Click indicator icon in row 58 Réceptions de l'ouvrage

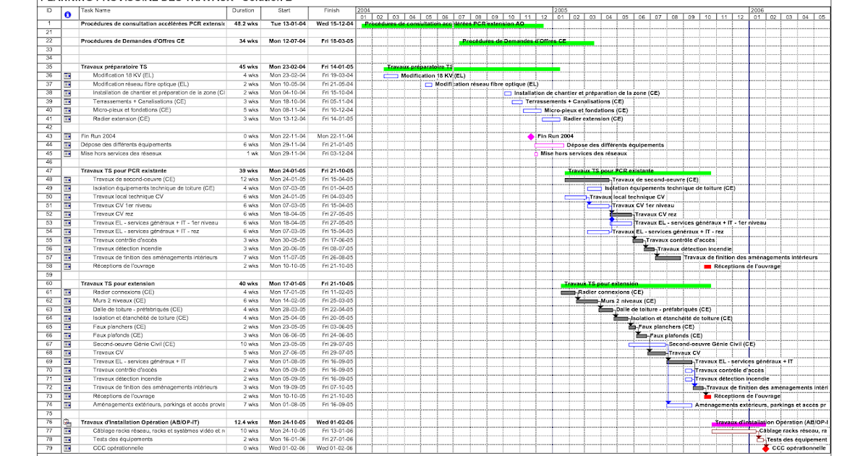click(68, 266)
